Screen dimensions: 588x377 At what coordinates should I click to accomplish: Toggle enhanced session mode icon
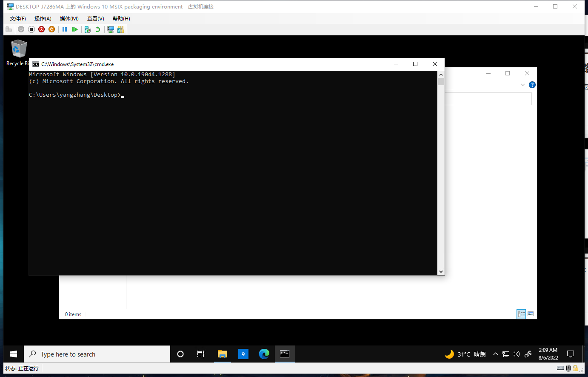coord(111,29)
